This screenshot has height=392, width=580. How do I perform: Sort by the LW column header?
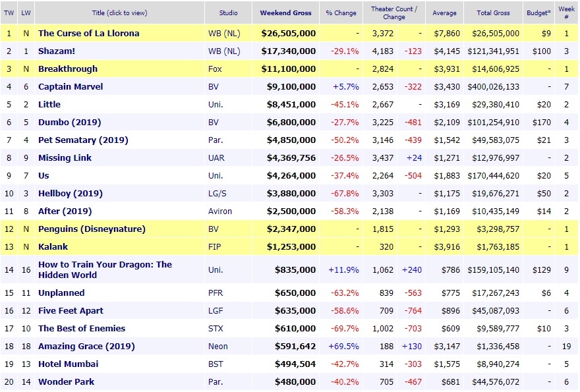26,13
